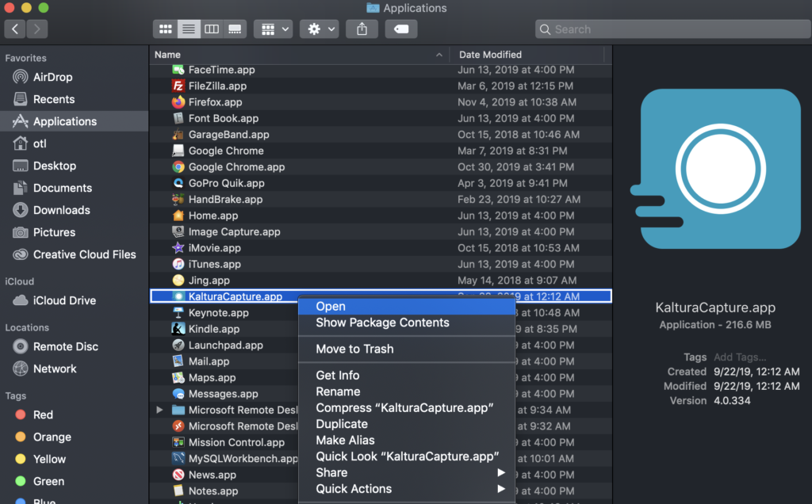Image resolution: width=812 pixels, height=504 pixels.
Task: Go back with the left arrow
Action: (15, 29)
